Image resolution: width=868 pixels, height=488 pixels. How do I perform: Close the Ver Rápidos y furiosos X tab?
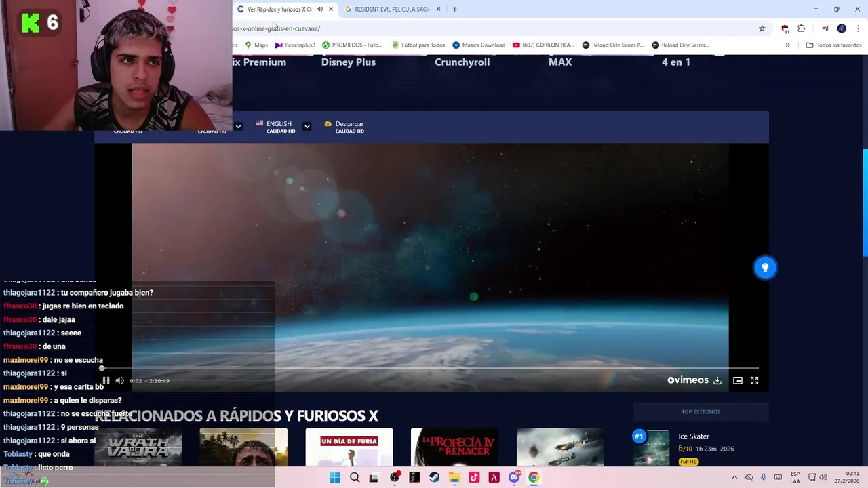331,9
